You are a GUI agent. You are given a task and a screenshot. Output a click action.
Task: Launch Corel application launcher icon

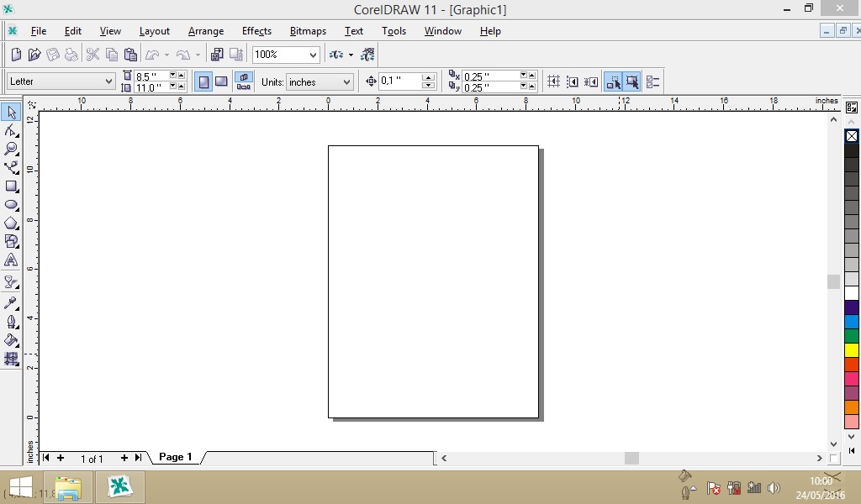336,55
